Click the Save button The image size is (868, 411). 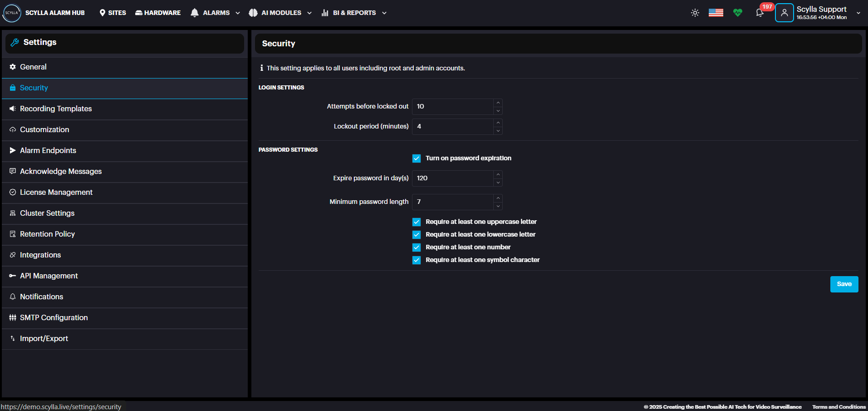tap(844, 284)
